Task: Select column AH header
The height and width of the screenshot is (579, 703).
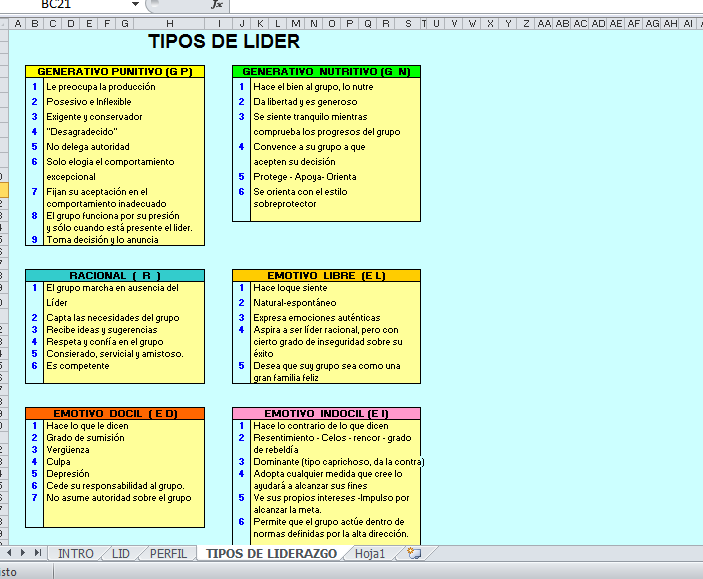Action: (671, 23)
